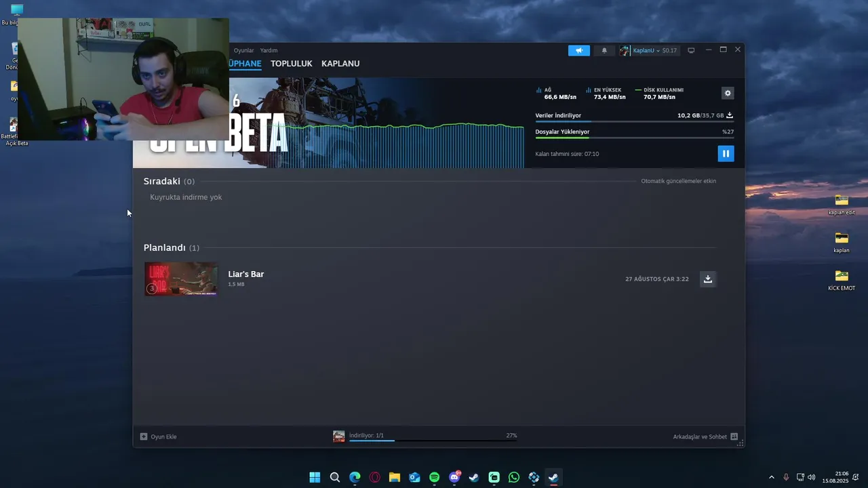Screen dimensions: 868x488
Task: Open the Steam notifications bell
Action: (604, 51)
